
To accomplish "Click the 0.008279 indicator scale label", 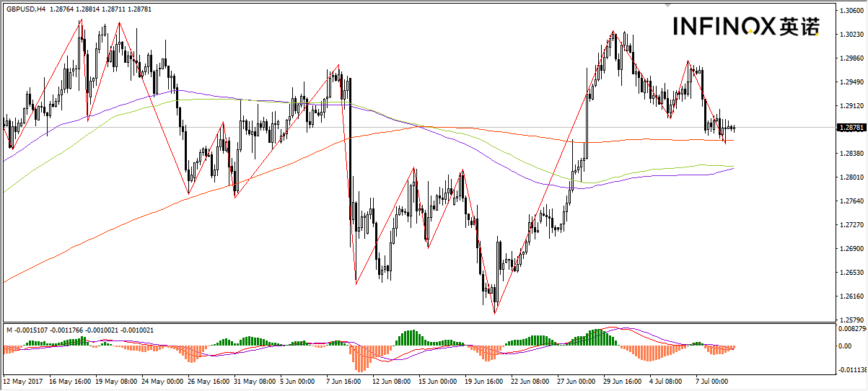I will 853,329.
